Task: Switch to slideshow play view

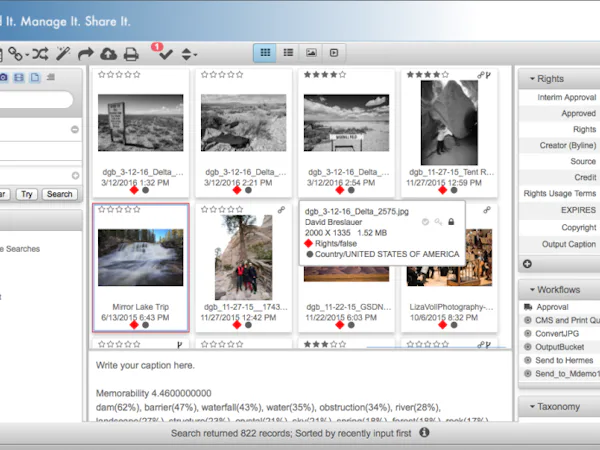Action: (x=334, y=53)
